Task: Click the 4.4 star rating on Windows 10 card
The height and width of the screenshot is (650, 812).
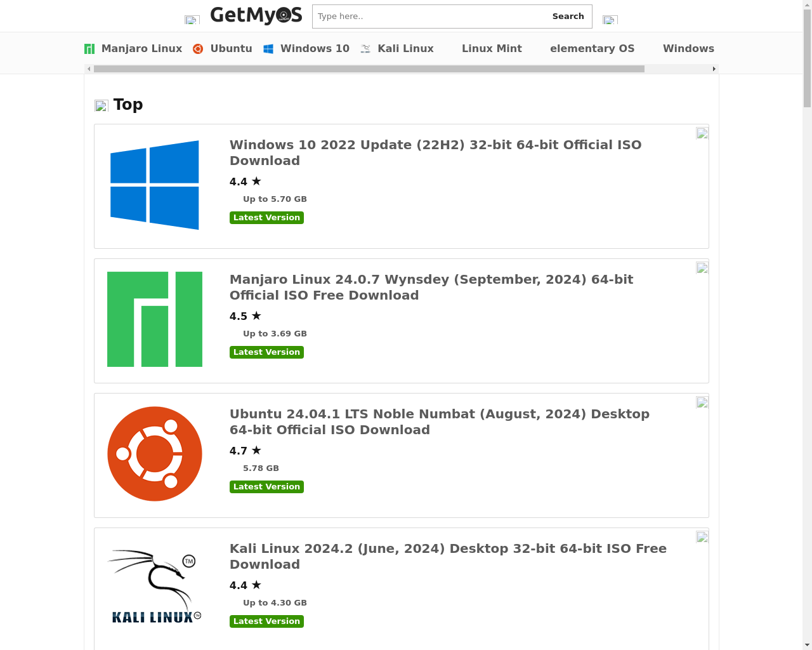Action: tap(246, 182)
